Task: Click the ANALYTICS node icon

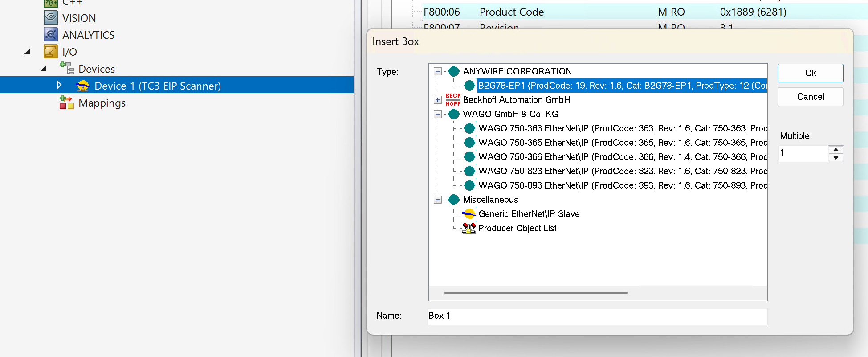Action: [x=51, y=35]
